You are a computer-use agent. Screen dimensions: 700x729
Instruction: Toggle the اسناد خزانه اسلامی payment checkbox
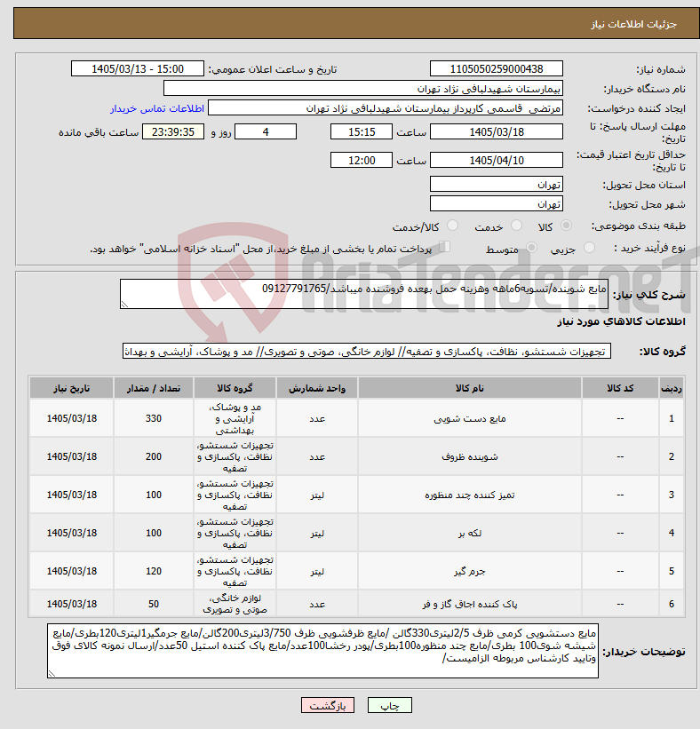[445, 247]
